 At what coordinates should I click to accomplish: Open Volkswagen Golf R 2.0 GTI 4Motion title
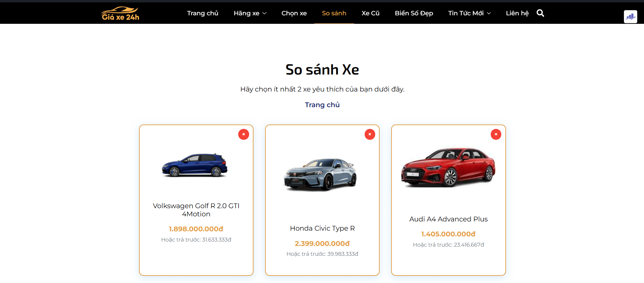coord(196,210)
